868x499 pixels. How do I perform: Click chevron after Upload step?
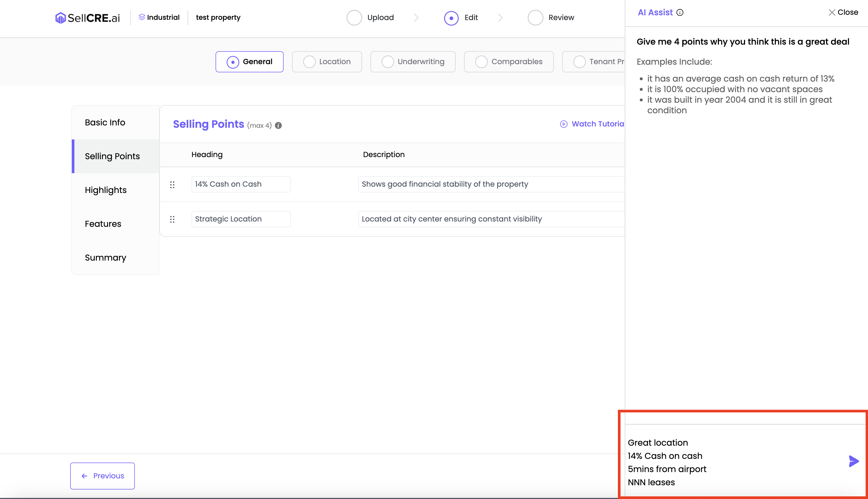tap(416, 17)
